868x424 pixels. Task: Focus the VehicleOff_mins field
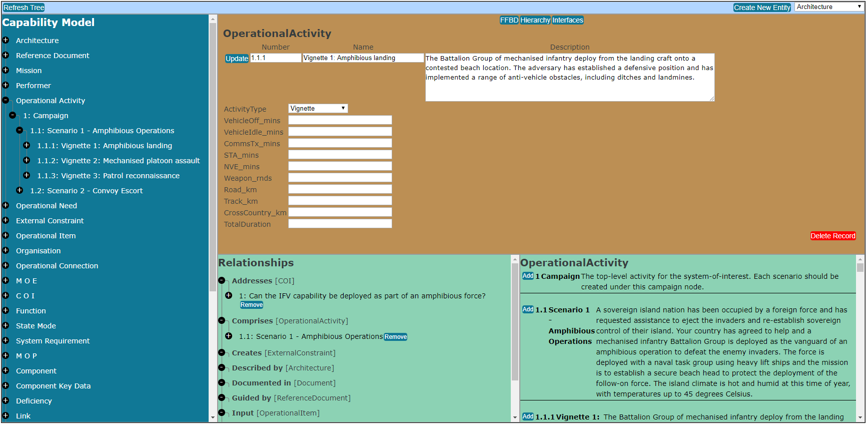[340, 120]
